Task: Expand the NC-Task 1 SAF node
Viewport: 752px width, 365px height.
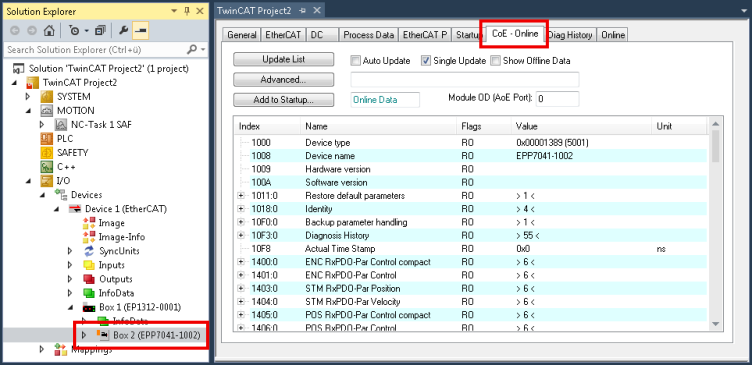Action: coord(42,125)
